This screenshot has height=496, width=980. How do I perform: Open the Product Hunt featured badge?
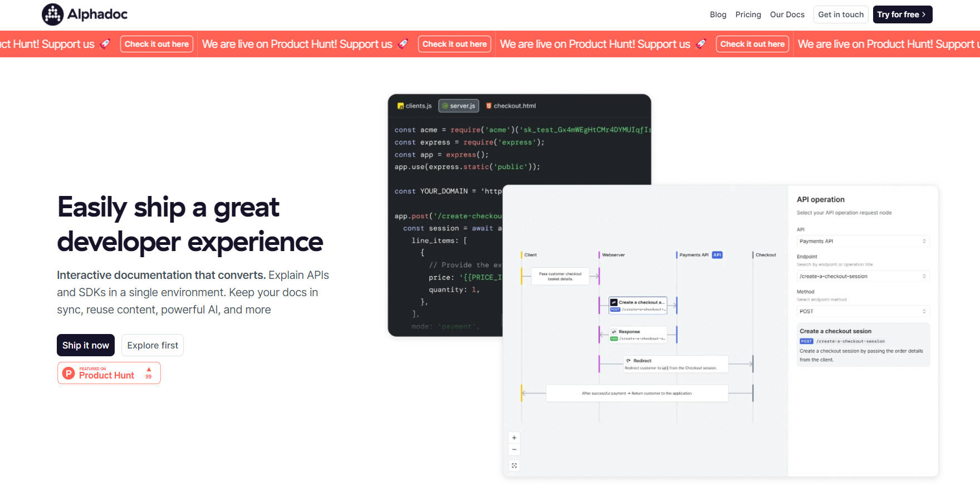[109, 373]
